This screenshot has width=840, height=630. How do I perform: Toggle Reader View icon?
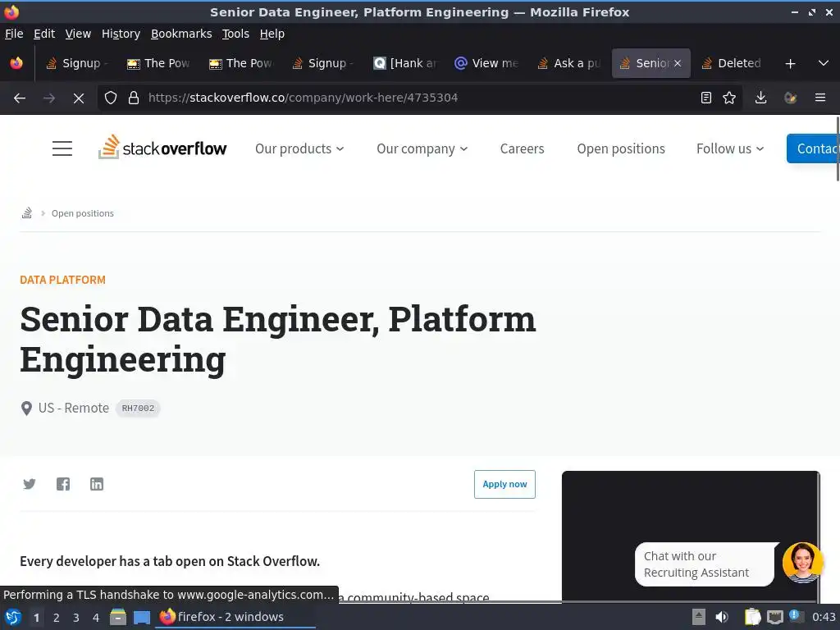point(706,98)
